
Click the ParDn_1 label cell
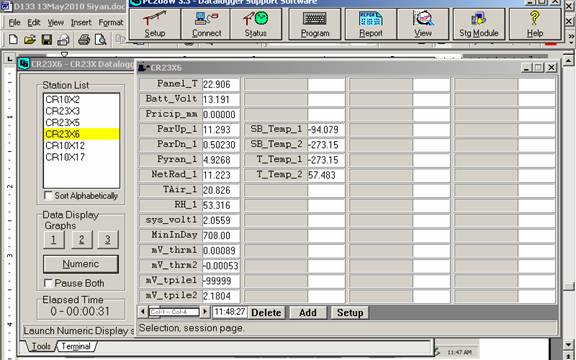point(171,145)
